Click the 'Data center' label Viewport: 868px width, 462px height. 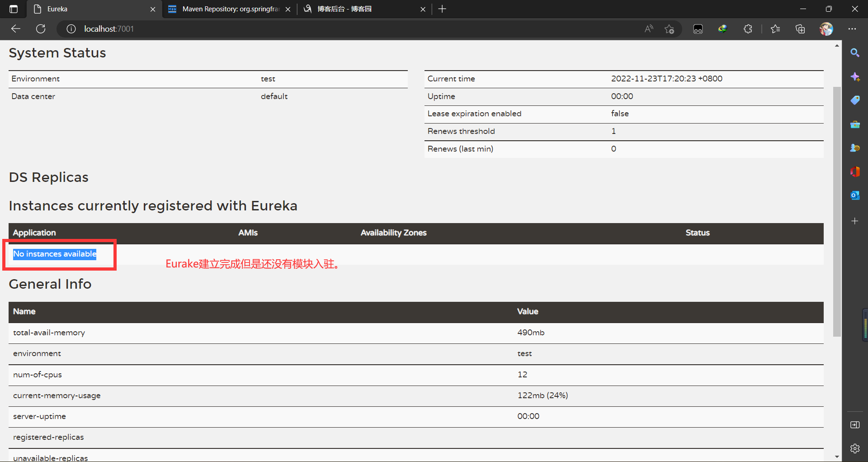(33, 96)
